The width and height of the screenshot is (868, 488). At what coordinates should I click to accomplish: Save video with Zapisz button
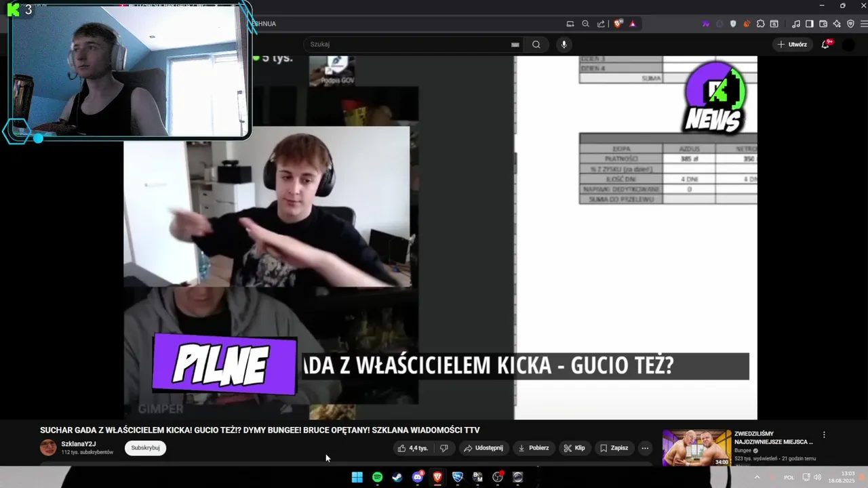click(x=614, y=448)
